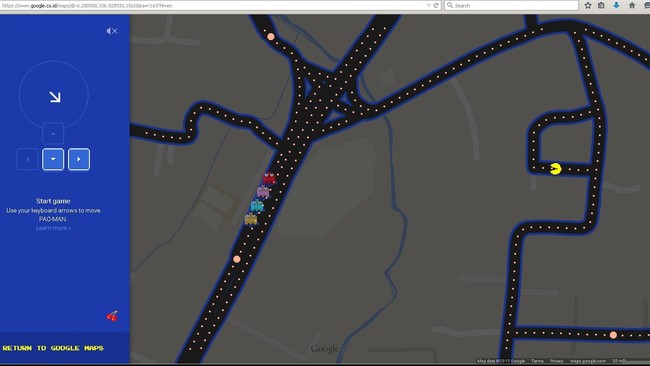The height and width of the screenshot is (366, 650).
Task: Click the red ghost on the road
Action: pos(269,179)
